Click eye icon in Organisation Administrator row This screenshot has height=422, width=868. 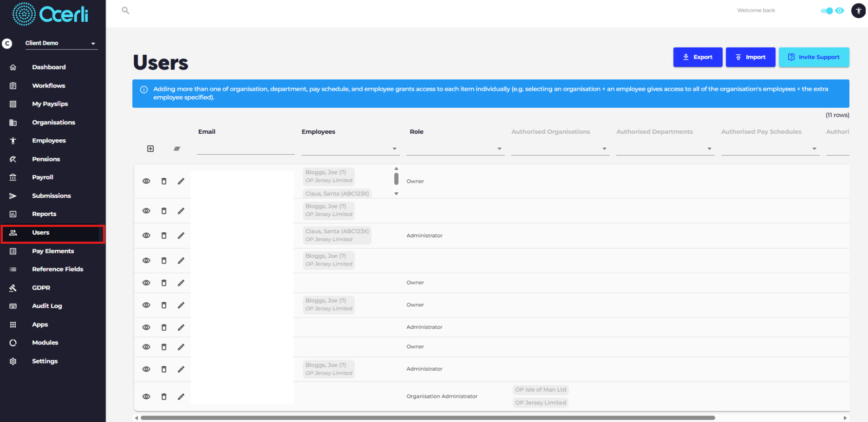[146, 396]
